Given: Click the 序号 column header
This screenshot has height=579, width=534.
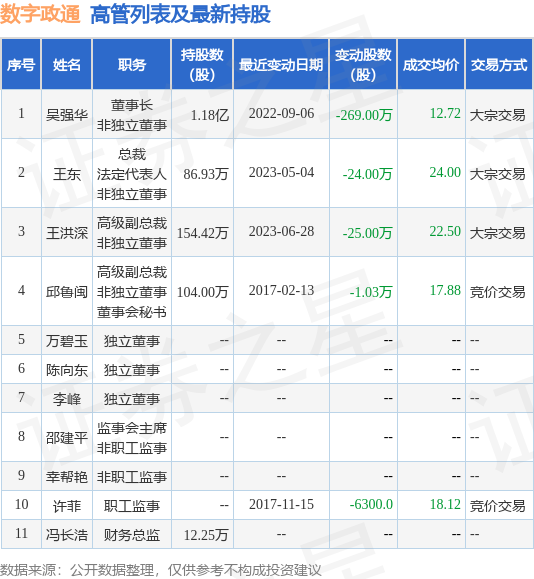Looking at the screenshot, I should 21,64.
